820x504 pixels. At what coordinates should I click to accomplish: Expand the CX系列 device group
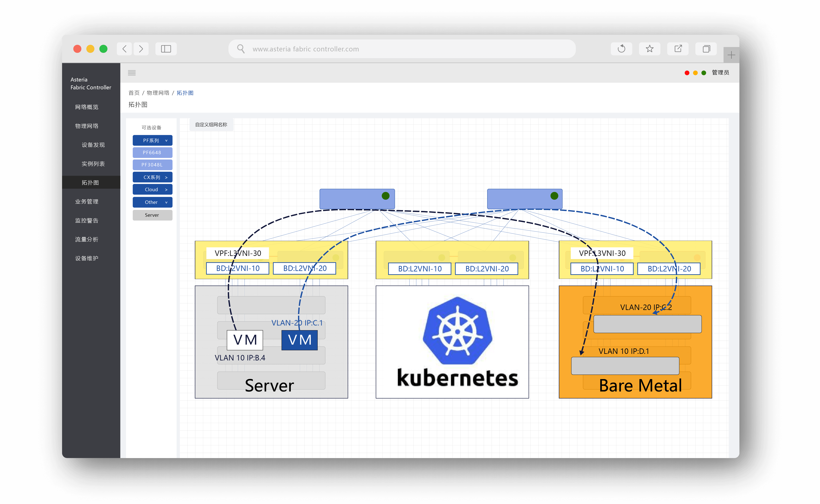pyautogui.click(x=152, y=177)
